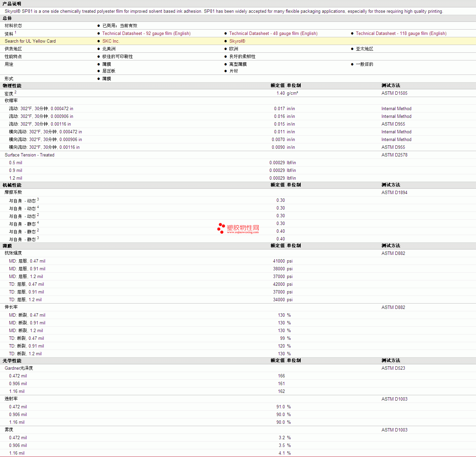
Task: Click the 透射率 row label
Action: coord(11,399)
